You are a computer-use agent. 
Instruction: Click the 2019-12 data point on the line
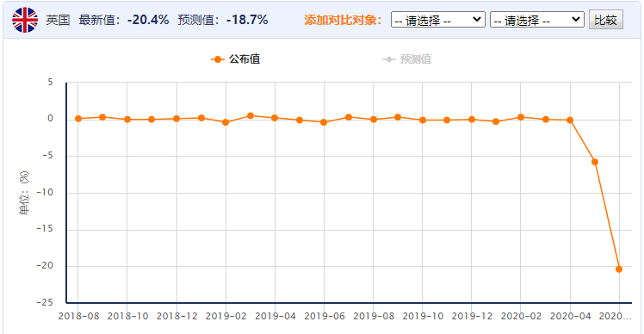[472, 120]
